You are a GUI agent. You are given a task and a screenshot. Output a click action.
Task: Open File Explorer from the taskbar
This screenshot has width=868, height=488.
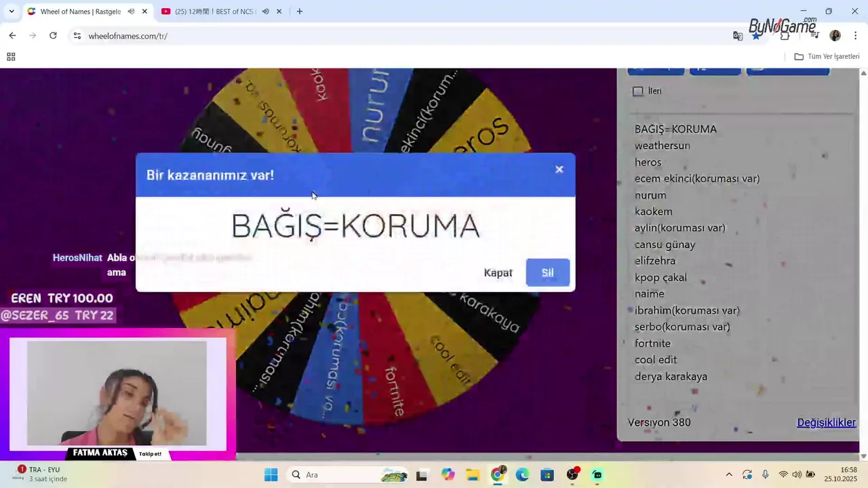[x=473, y=474]
